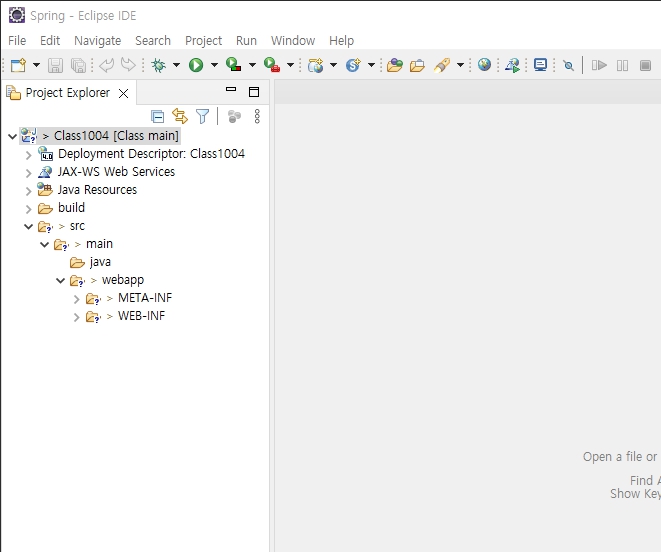Toggle Link with Editor icon
Screen dimensions: 661x552
[x=180, y=116]
